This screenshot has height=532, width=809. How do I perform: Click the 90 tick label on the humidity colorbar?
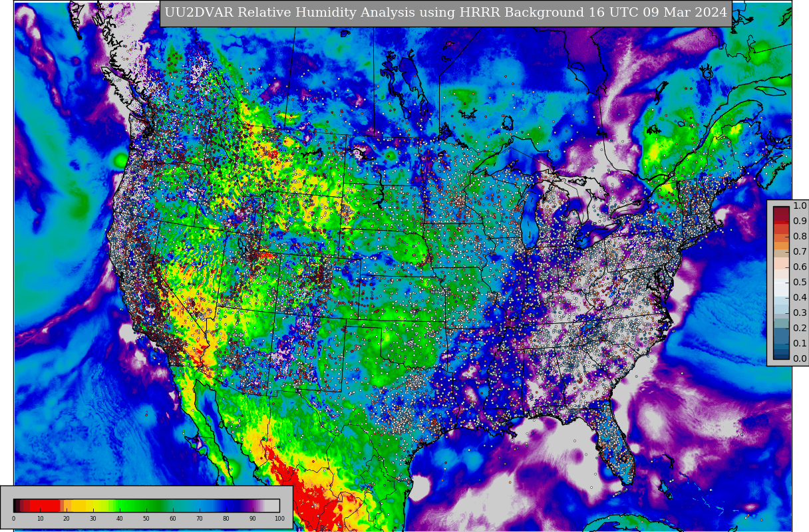pyautogui.click(x=253, y=519)
